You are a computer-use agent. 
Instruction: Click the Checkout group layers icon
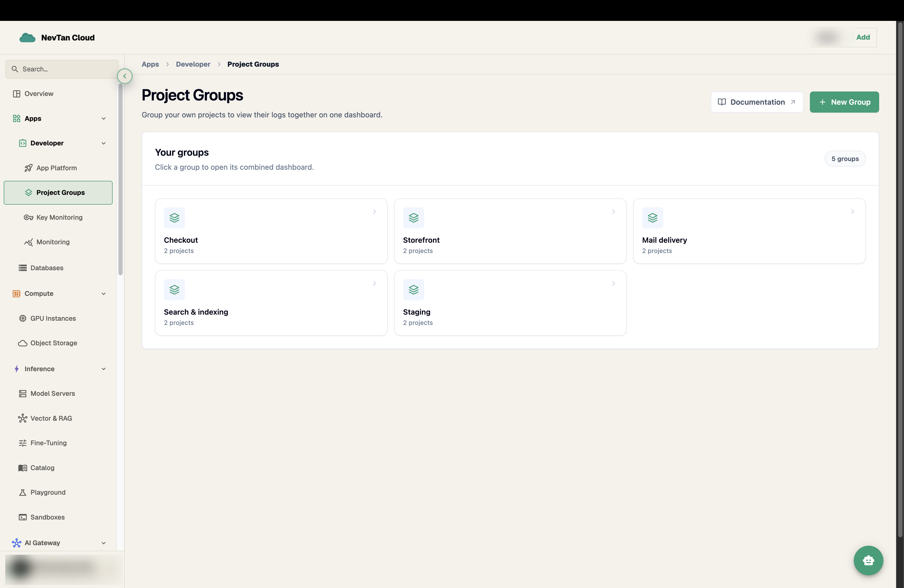[174, 218]
